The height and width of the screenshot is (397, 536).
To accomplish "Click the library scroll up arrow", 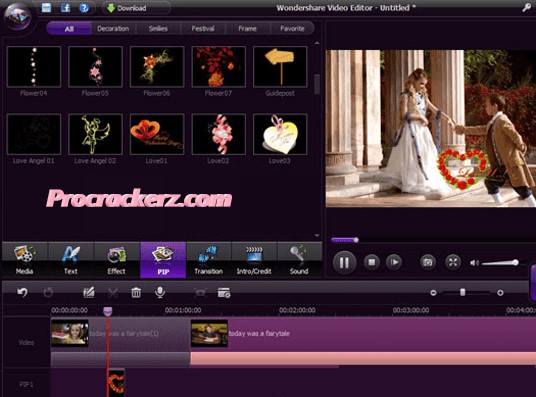I will pyautogui.click(x=317, y=43).
